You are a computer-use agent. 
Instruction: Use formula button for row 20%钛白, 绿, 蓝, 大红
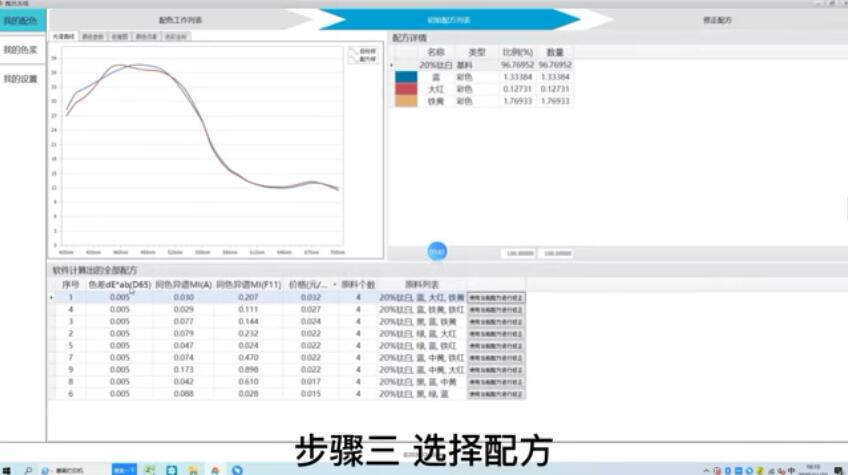[495, 334]
